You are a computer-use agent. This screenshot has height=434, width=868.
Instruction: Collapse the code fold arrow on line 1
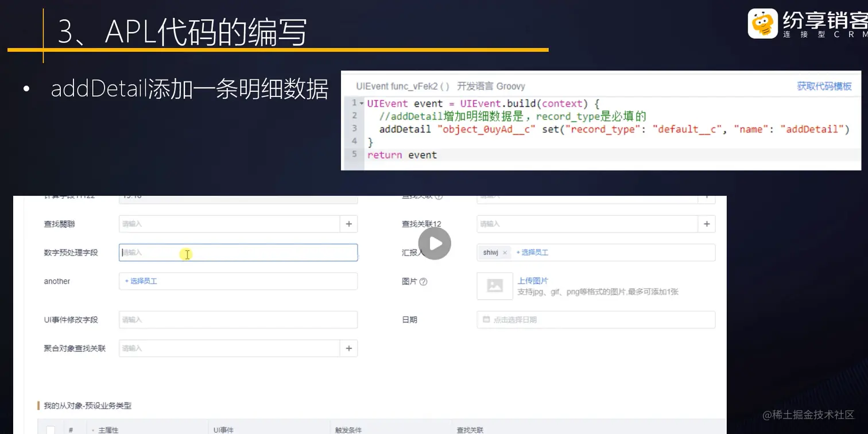pyautogui.click(x=362, y=103)
